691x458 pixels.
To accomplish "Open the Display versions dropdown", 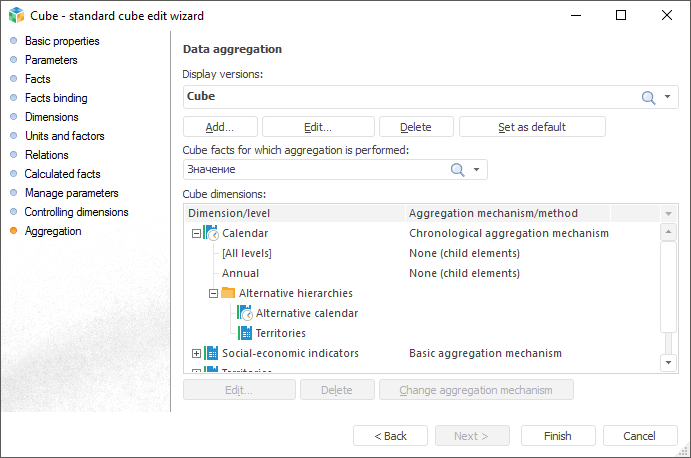I will 667,97.
